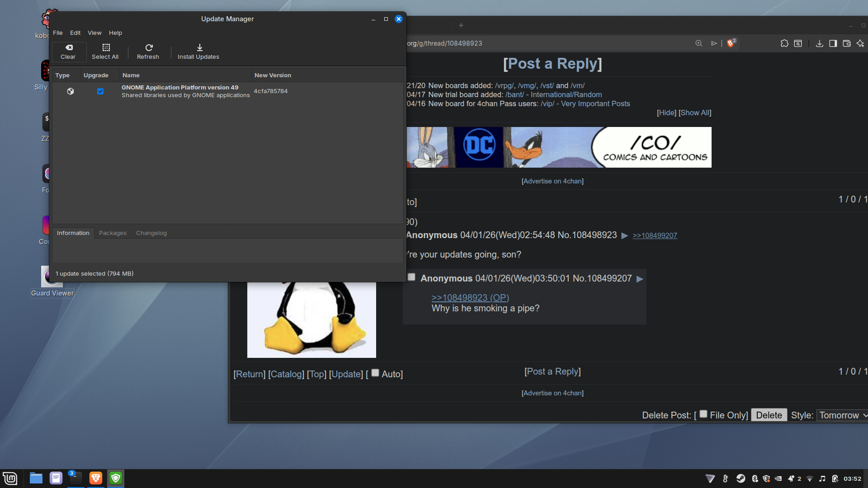Switch to the Changelog tab
The height and width of the screenshot is (488, 868).
pyautogui.click(x=151, y=233)
